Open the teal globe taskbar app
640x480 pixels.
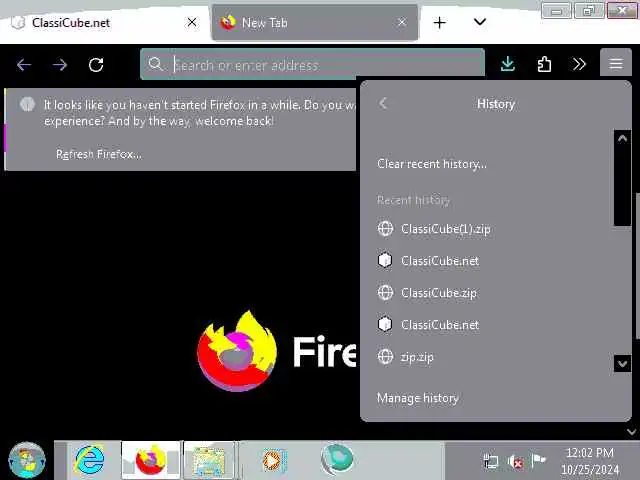pyautogui.click(x=337, y=460)
